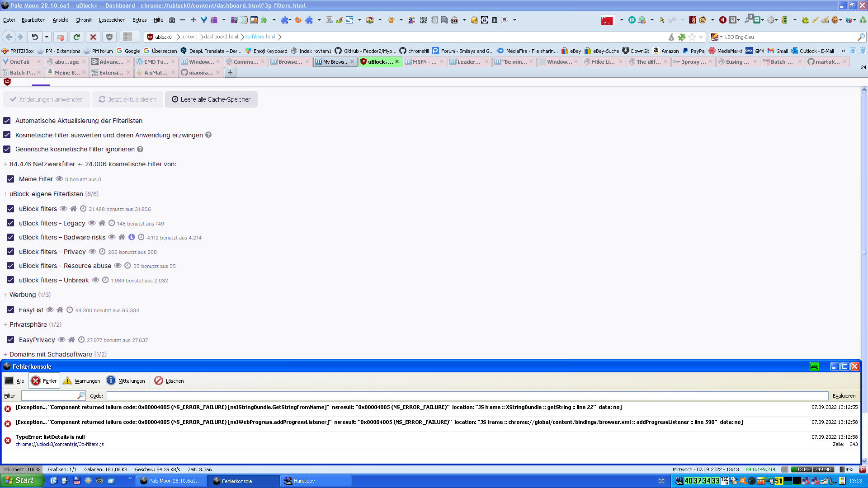
Task: Uncheck uBlock filters – Badware risks checkbox
Action: tap(10, 237)
